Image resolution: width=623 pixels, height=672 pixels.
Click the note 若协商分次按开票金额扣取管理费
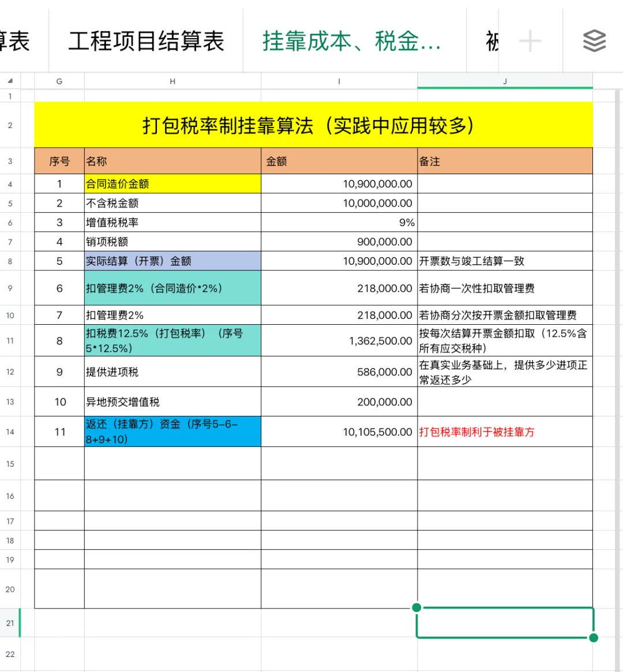point(505,315)
